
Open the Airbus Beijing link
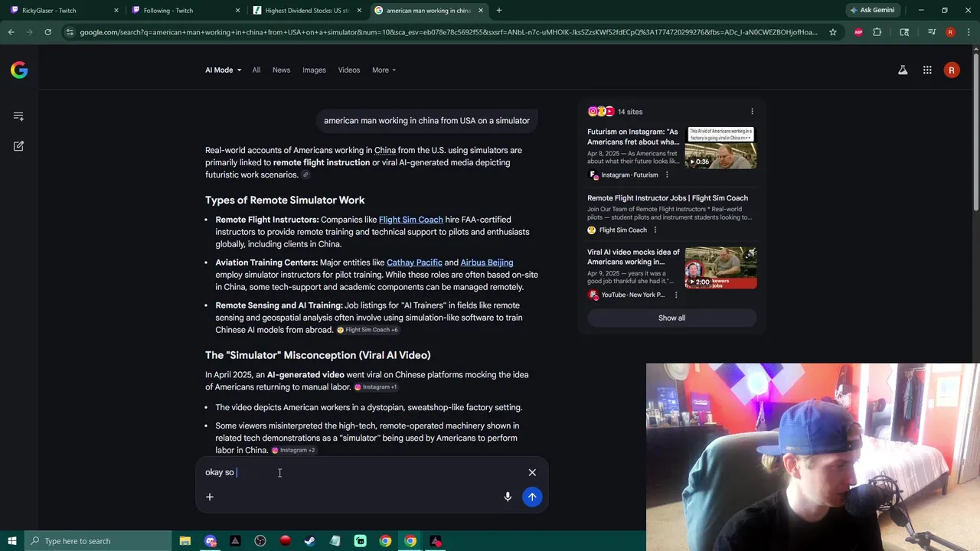tap(487, 262)
